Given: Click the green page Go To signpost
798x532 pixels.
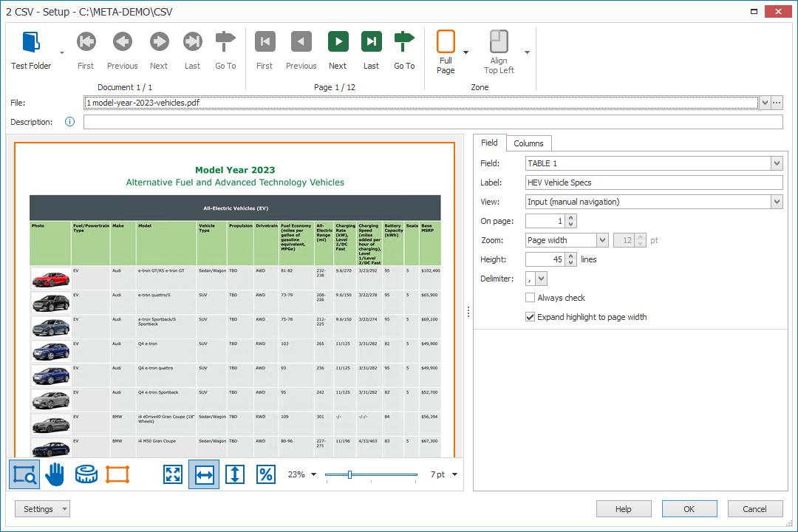Looking at the screenshot, I should point(404,41).
